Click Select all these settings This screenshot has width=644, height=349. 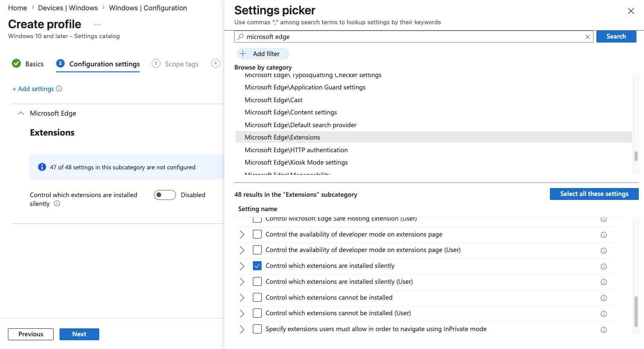[x=594, y=194]
